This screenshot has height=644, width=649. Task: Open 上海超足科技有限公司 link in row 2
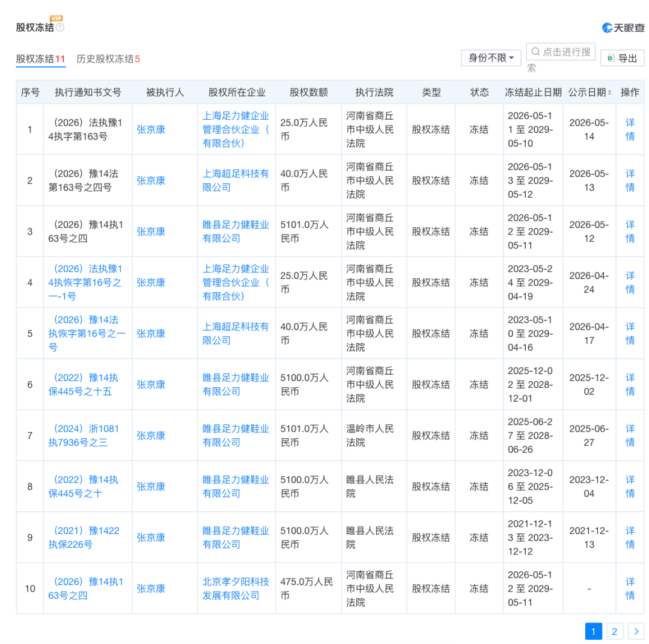pyautogui.click(x=236, y=180)
